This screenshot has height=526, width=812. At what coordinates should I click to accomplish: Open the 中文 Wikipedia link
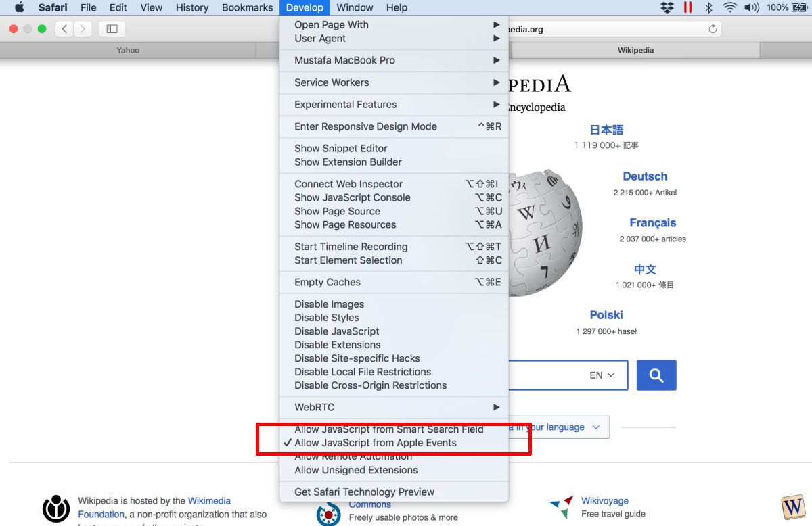coord(645,269)
